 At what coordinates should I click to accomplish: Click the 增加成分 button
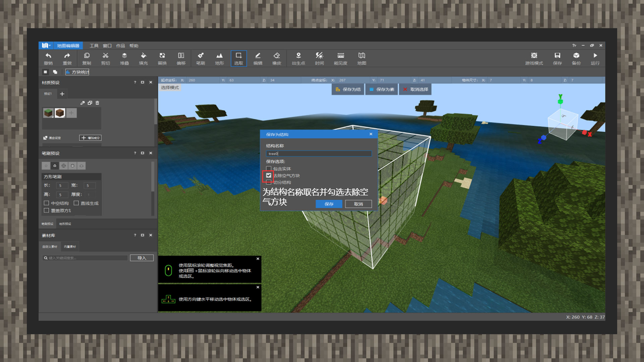tap(90, 138)
